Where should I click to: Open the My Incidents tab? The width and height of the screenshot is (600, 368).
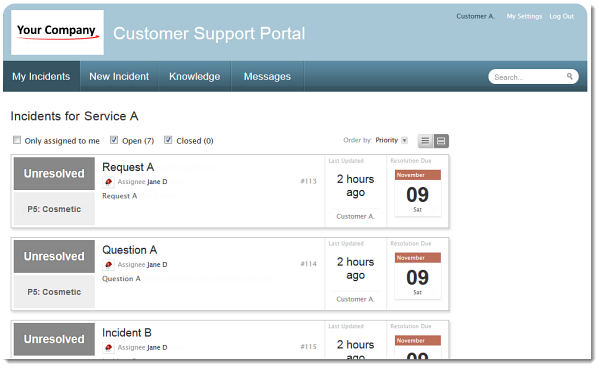41,77
